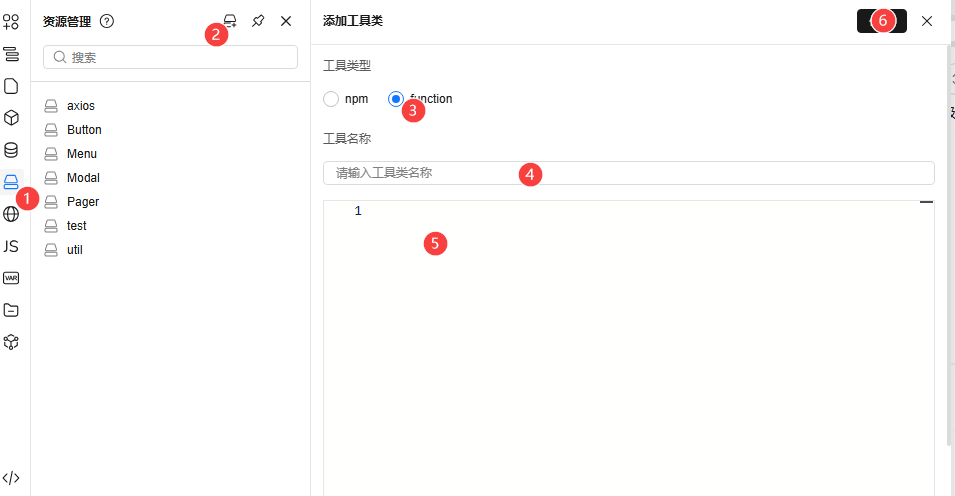Open the AI robot sidebar icon
The height and width of the screenshot is (496, 955).
11,342
